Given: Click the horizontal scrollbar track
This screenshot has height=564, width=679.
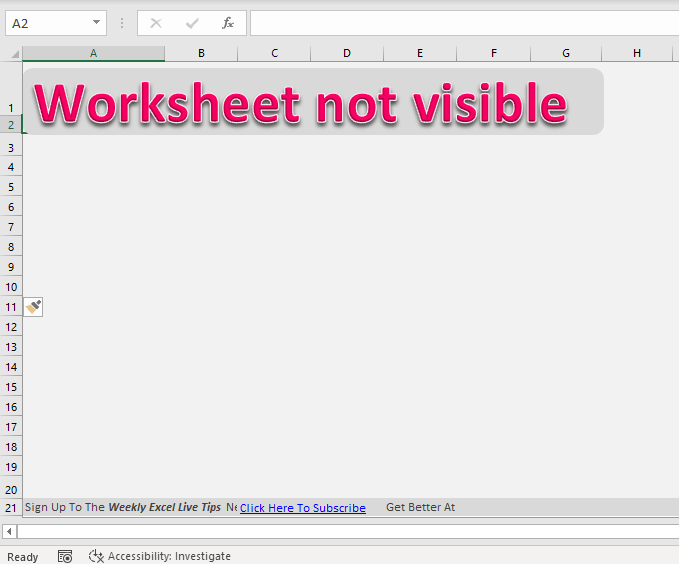Looking at the screenshot, I should coord(348,531).
